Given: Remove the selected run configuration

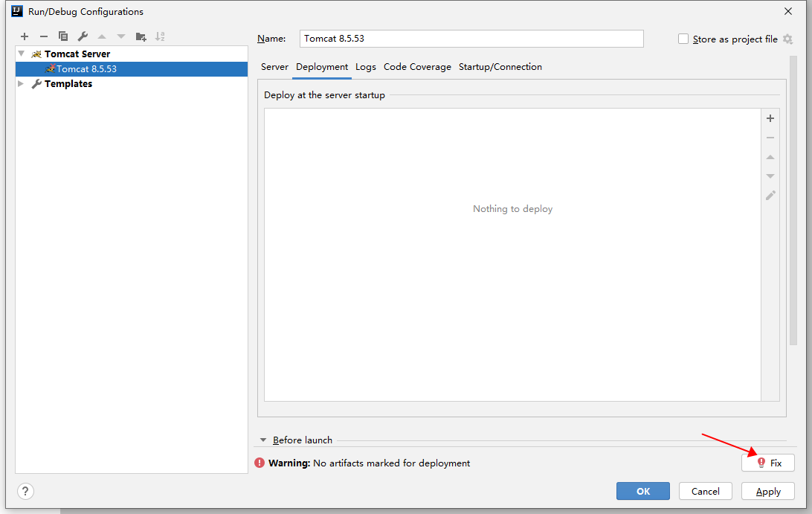Looking at the screenshot, I should click(43, 36).
